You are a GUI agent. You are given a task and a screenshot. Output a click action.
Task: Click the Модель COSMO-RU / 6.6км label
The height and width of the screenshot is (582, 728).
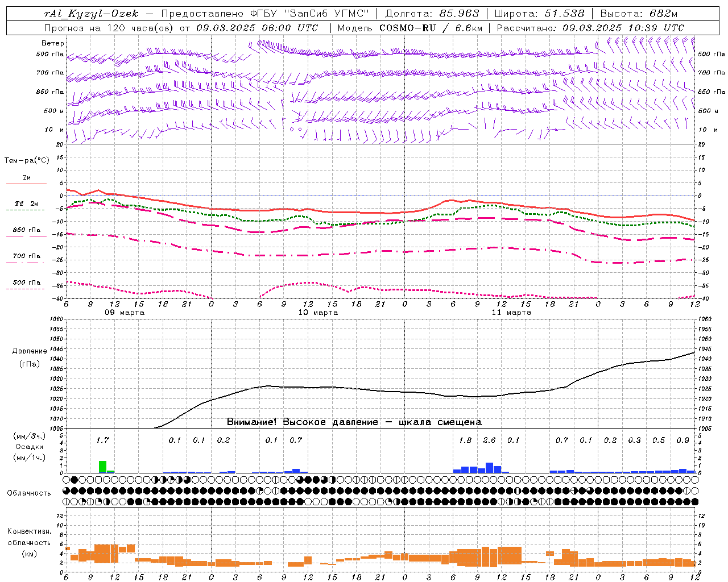click(x=409, y=28)
